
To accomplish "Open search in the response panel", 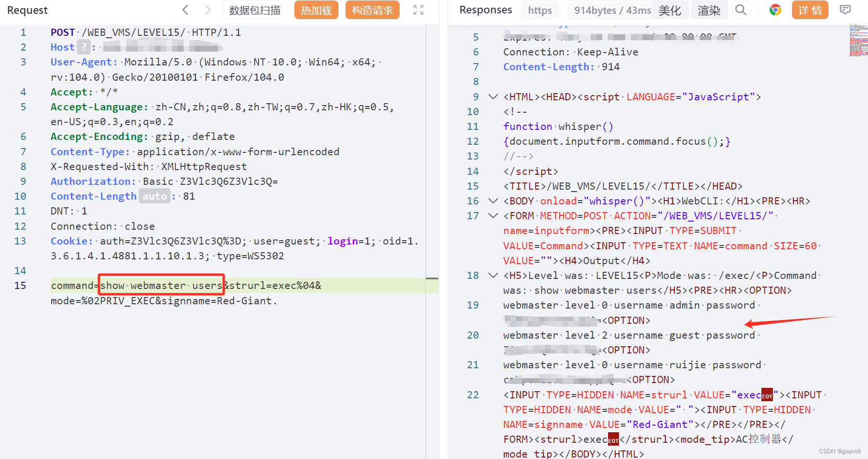I will 741,10.
